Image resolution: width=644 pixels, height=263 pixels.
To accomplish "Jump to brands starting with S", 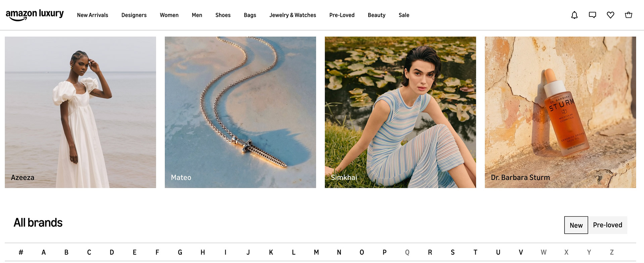I will click(453, 252).
